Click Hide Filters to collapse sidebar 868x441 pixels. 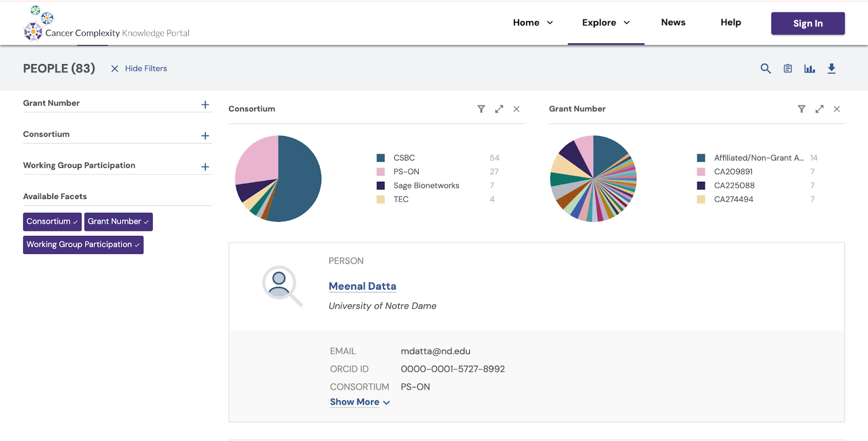[139, 68]
